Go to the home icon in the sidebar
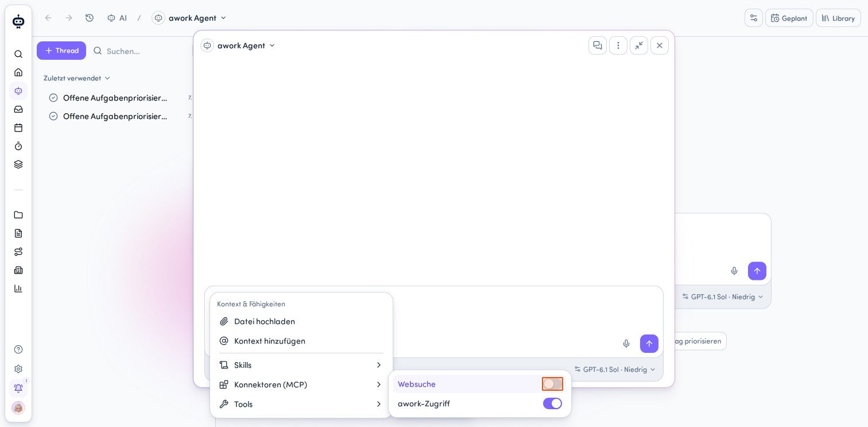 click(x=18, y=72)
